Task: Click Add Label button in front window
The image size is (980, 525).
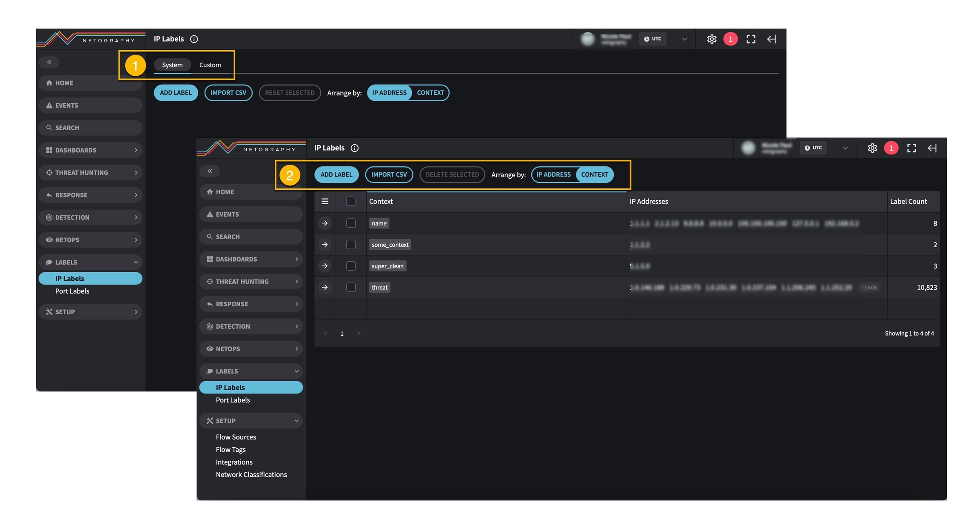Action: click(x=336, y=175)
